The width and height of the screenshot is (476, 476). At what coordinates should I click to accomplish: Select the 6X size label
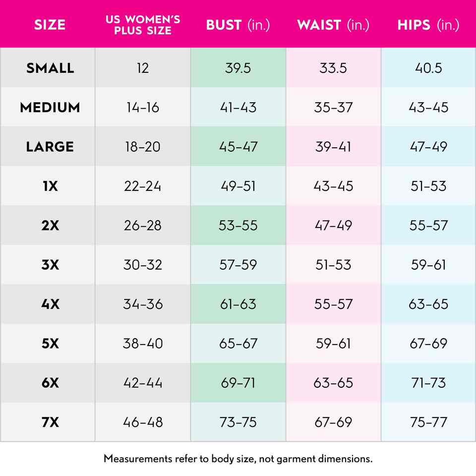(x=50, y=383)
